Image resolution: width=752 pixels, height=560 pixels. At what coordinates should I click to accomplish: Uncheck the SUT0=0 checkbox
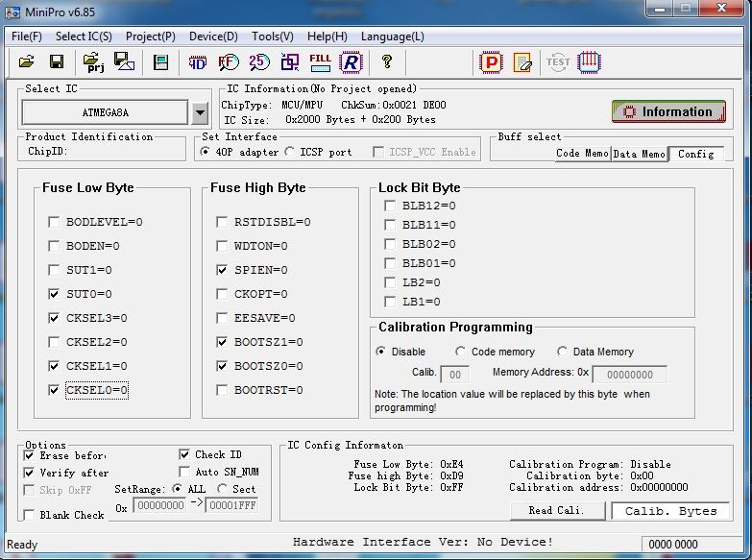54,294
